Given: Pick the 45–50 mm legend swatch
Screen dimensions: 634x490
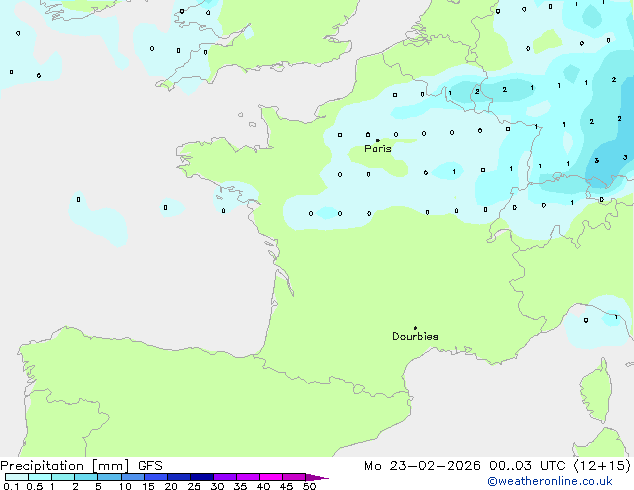Looking at the screenshot, I should (294, 477).
